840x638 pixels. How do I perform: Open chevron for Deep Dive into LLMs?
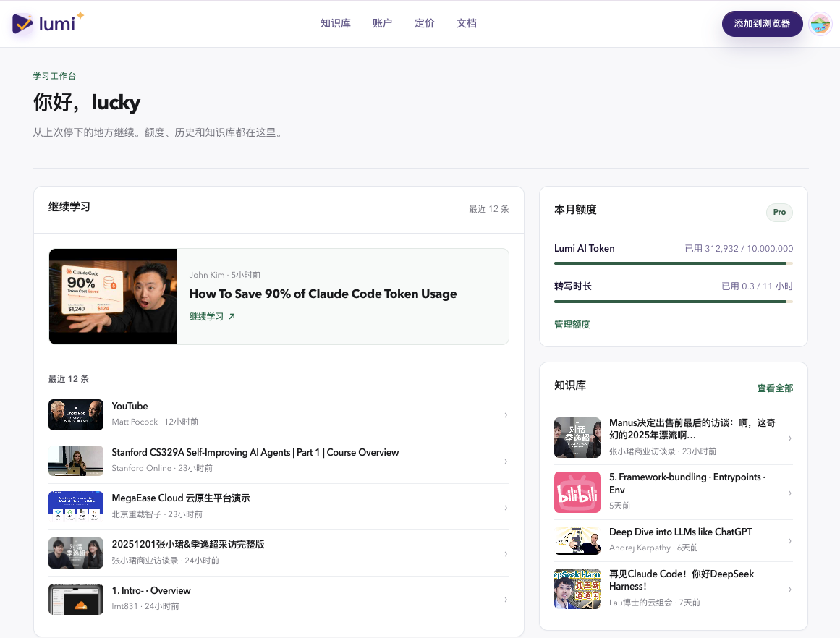pos(789,541)
